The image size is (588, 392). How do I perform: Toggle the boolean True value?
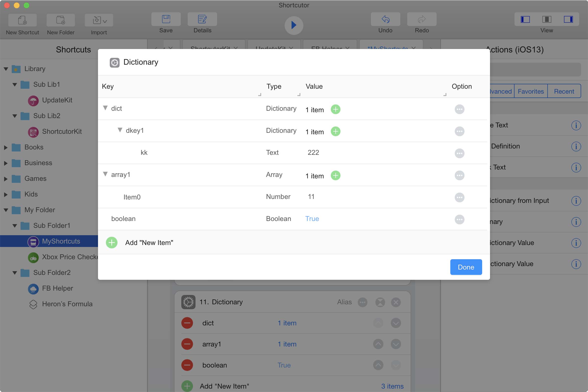312,219
